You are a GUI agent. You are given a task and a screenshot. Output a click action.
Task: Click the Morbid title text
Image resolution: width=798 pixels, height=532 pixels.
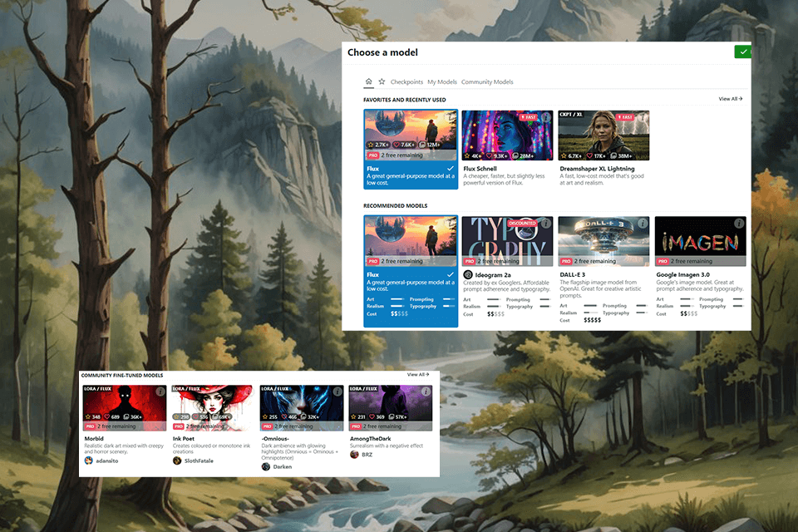pyautogui.click(x=94, y=438)
